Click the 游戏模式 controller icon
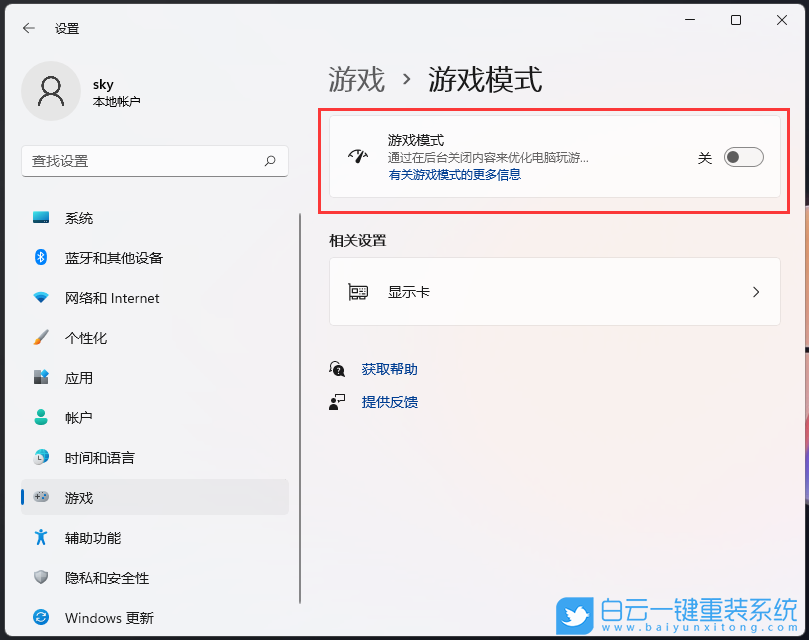 click(x=358, y=156)
